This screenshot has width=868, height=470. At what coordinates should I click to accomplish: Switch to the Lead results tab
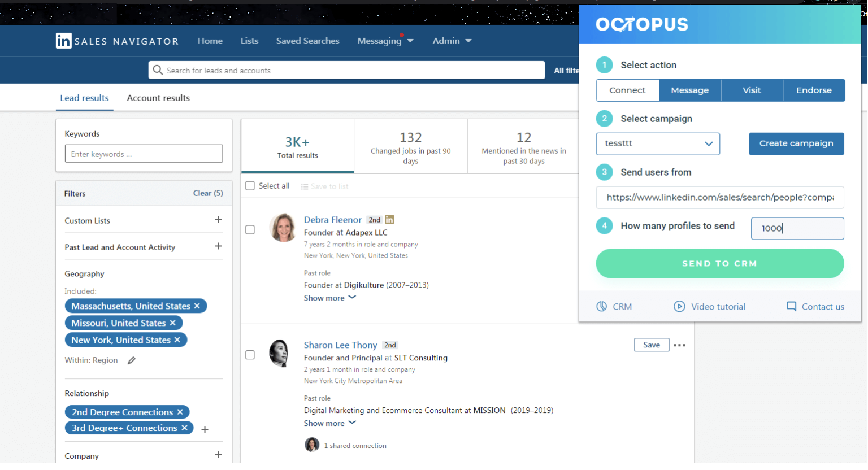[85, 98]
